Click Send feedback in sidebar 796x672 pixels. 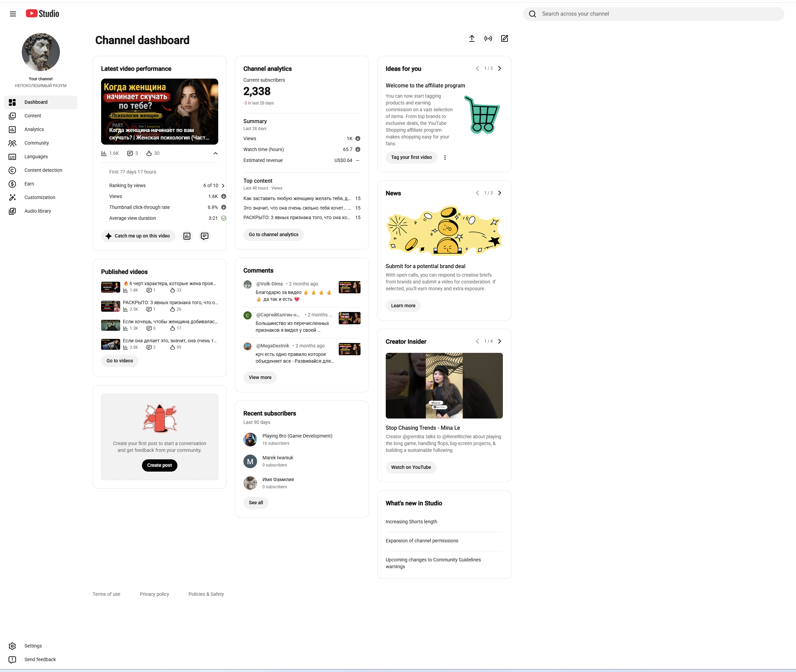point(41,659)
